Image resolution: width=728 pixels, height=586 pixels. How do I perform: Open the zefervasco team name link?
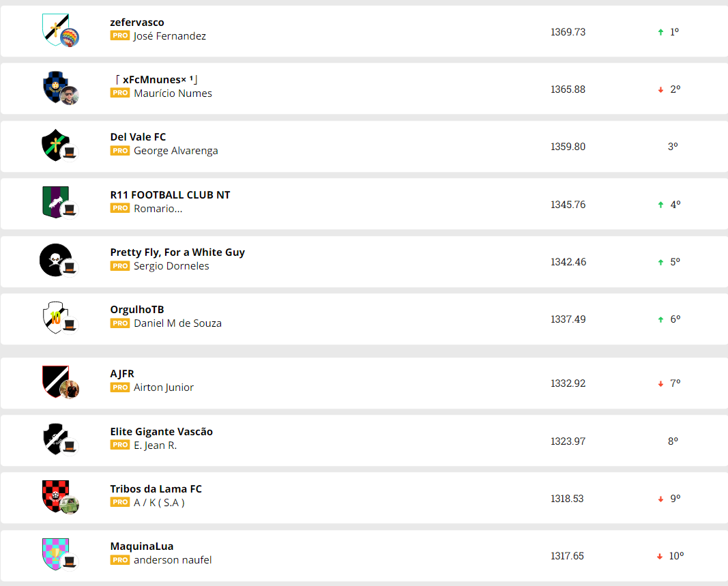[137, 23]
